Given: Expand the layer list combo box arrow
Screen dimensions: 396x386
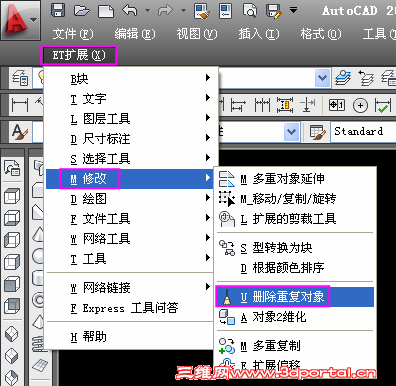Looking at the screenshot, I should pos(322,78).
